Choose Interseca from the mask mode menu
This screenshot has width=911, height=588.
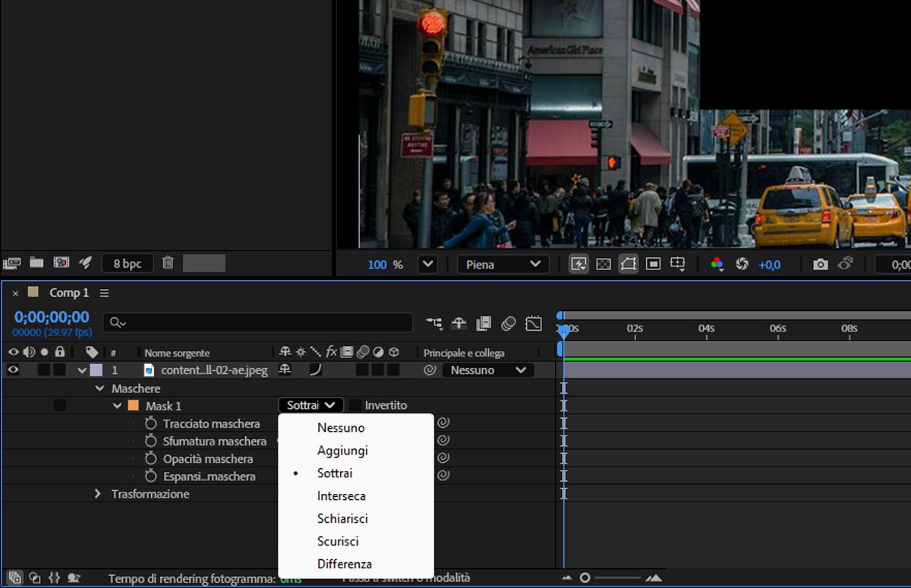tap(342, 496)
